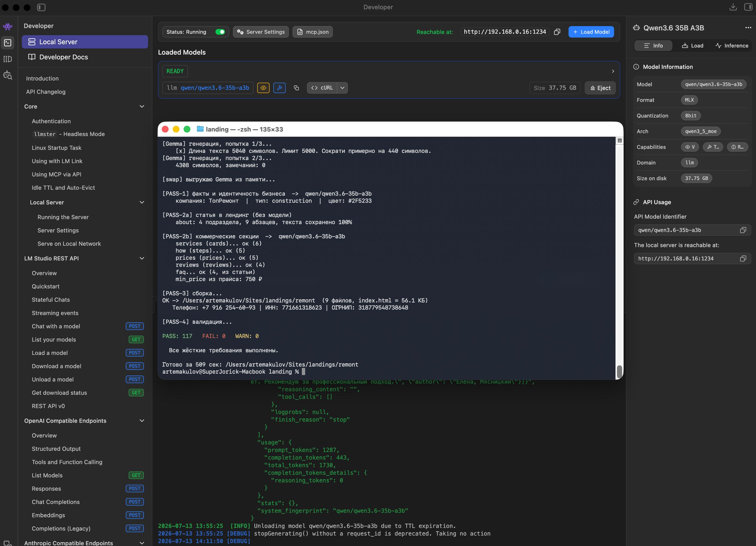Open Get download status page
Image resolution: width=756 pixels, height=546 pixels.
(x=88, y=393)
